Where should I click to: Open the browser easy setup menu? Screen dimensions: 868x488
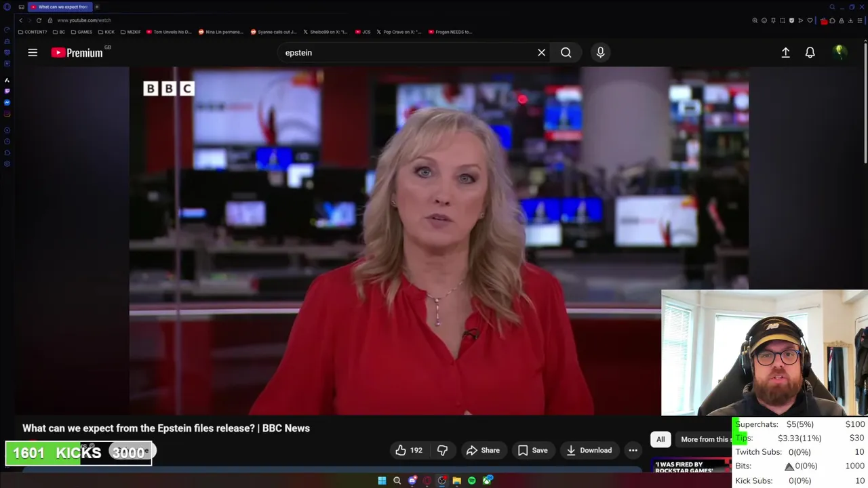[860, 20]
